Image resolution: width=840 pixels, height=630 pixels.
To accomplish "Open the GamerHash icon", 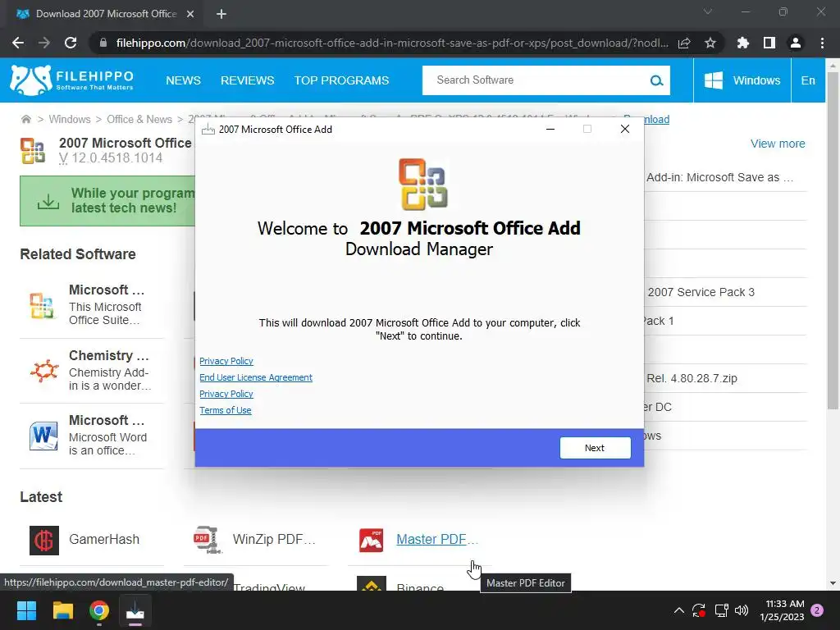I will (x=44, y=540).
